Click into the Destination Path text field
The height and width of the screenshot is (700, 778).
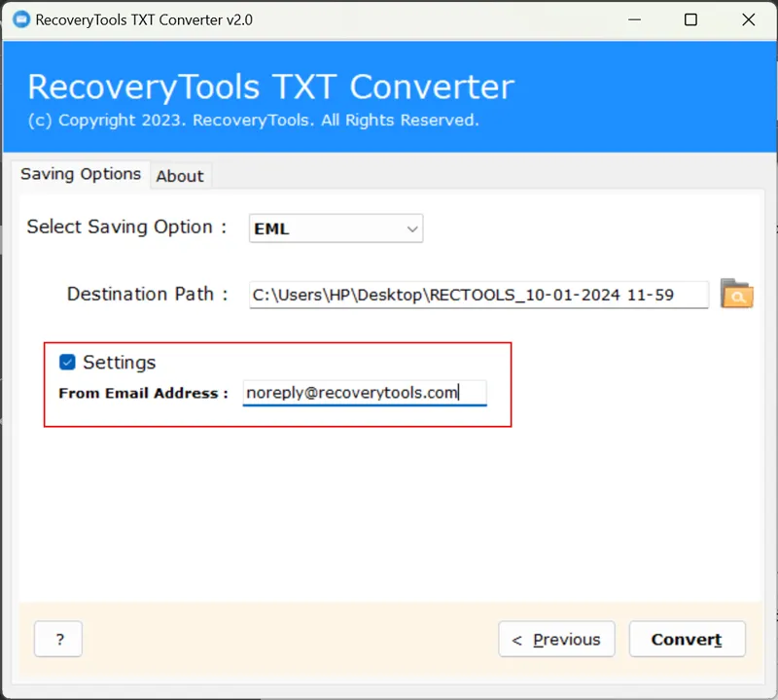[x=477, y=295]
